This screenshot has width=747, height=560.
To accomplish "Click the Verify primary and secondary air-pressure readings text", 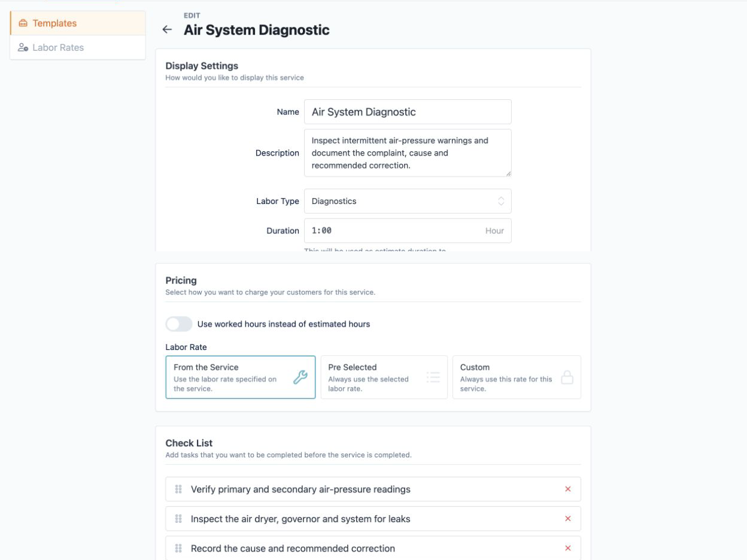I will point(300,489).
